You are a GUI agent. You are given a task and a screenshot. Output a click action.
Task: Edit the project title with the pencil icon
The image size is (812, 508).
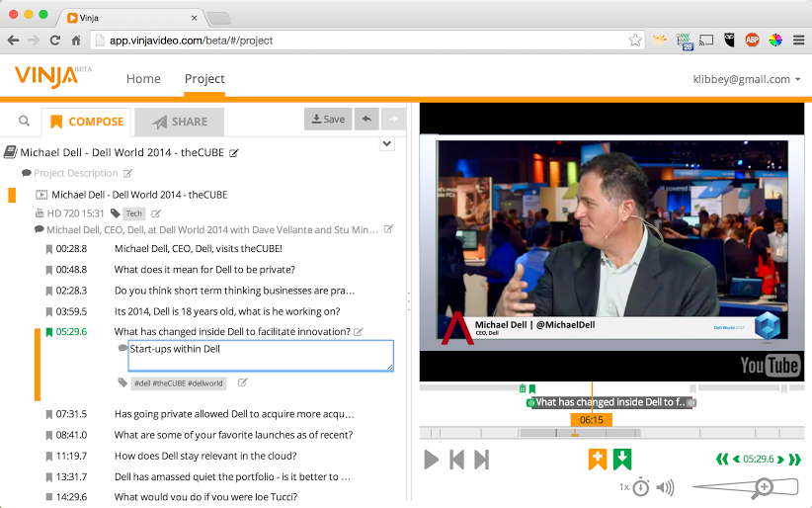click(x=234, y=153)
